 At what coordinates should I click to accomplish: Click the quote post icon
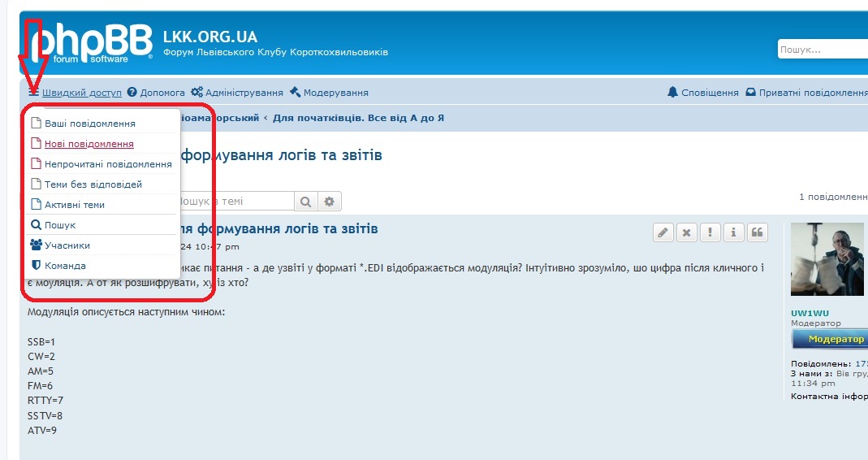pos(758,232)
